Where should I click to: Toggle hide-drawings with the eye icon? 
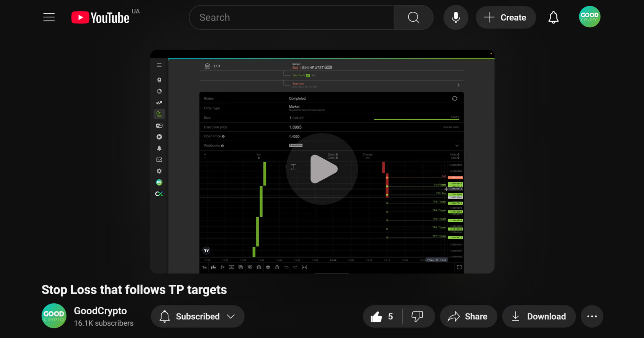pos(250,267)
